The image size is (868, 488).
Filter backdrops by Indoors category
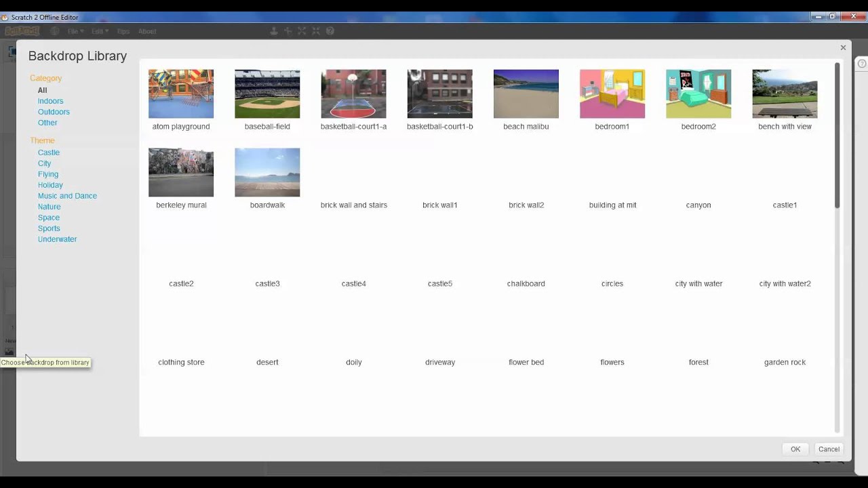coord(51,101)
